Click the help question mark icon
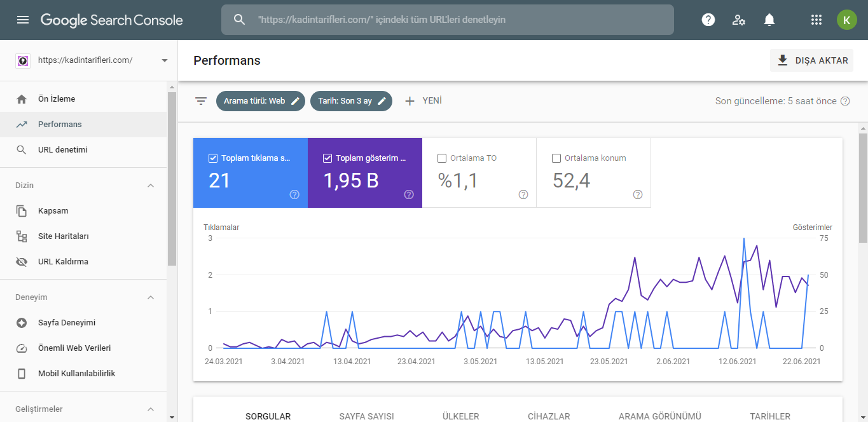The height and width of the screenshot is (422, 868). point(708,20)
